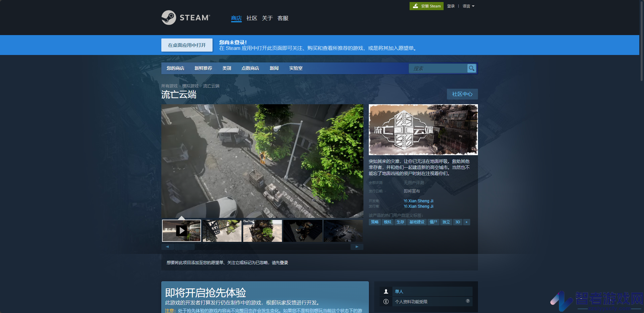Click the 模拟 simulation tag
This screenshot has width=644, height=313.
tap(388, 222)
